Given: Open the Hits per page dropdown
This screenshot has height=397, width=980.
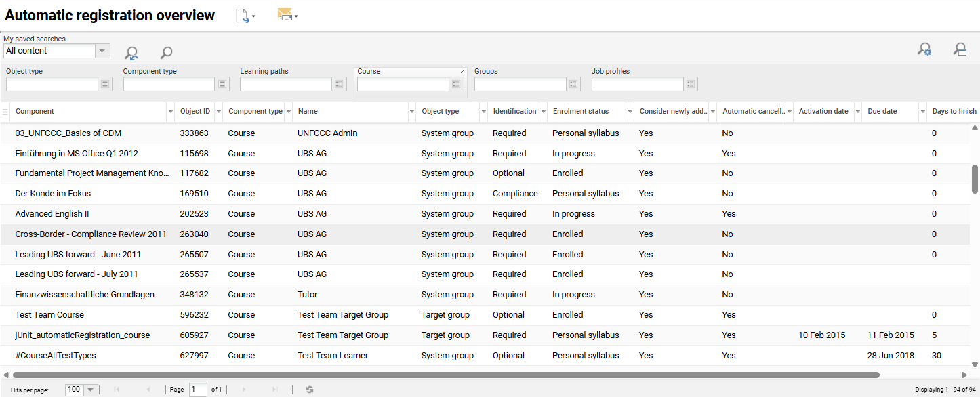Looking at the screenshot, I should click(x=90, y=390).
